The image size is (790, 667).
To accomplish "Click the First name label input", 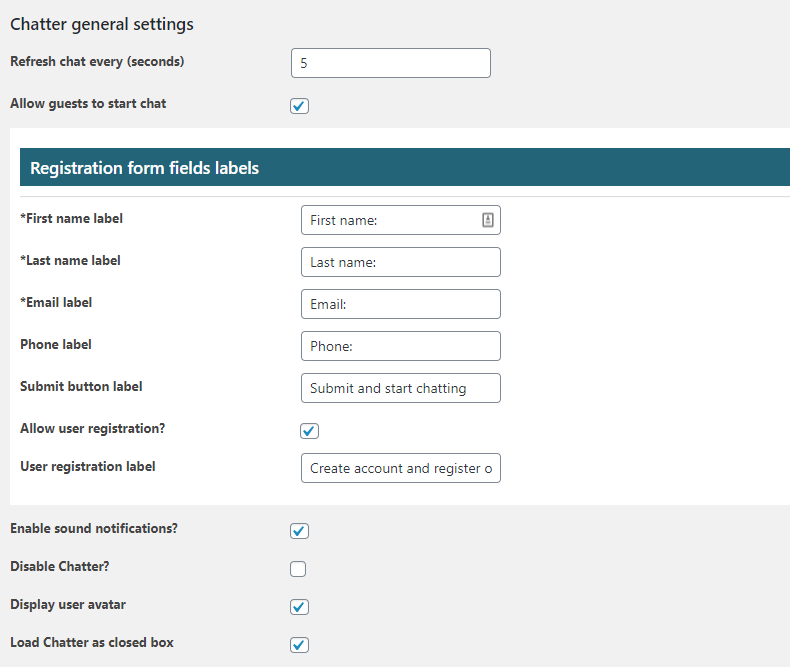I will coord(401,220).
